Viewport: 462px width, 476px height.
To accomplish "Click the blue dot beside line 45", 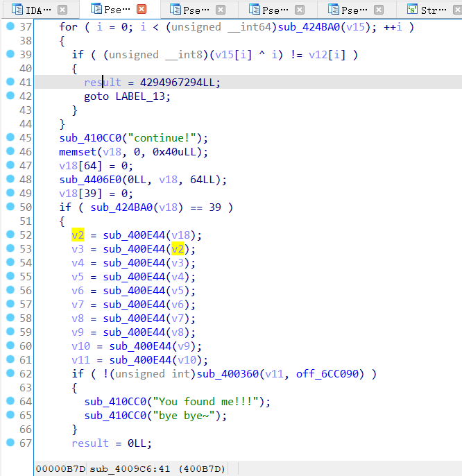I will pos(10,137).
